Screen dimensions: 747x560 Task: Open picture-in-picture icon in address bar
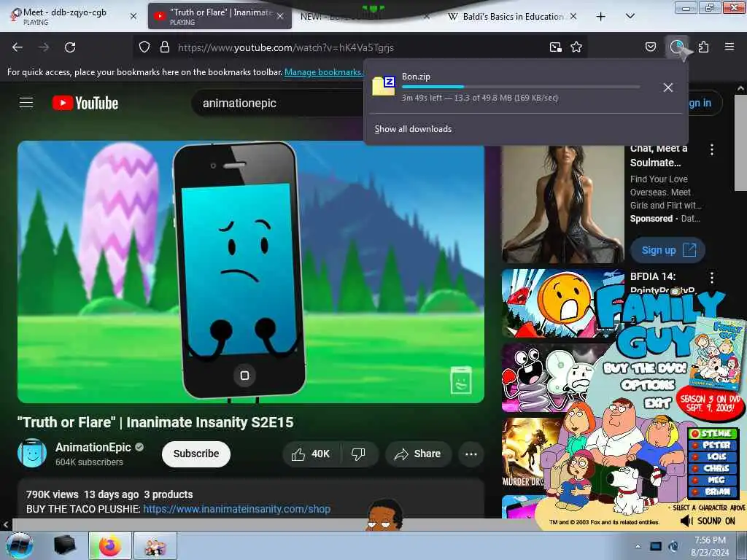pos(555,47)
